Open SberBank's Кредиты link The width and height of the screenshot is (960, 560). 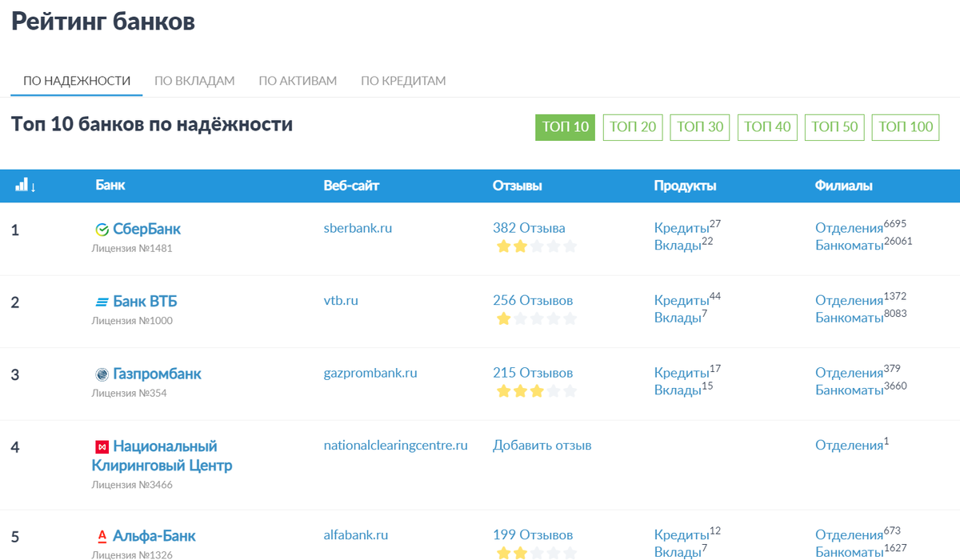682,229
